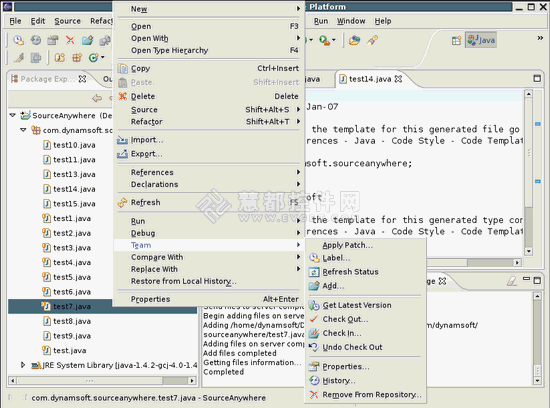Click the History icon in Team submenu
This screenshot has height=408, width=550.
point(314,381)
